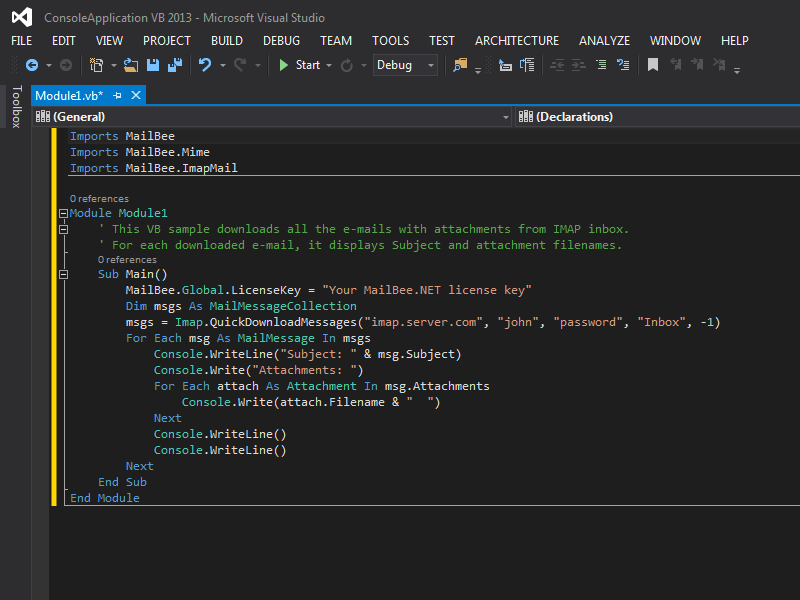Open the Debug configuration dropdown

(405, 65)
